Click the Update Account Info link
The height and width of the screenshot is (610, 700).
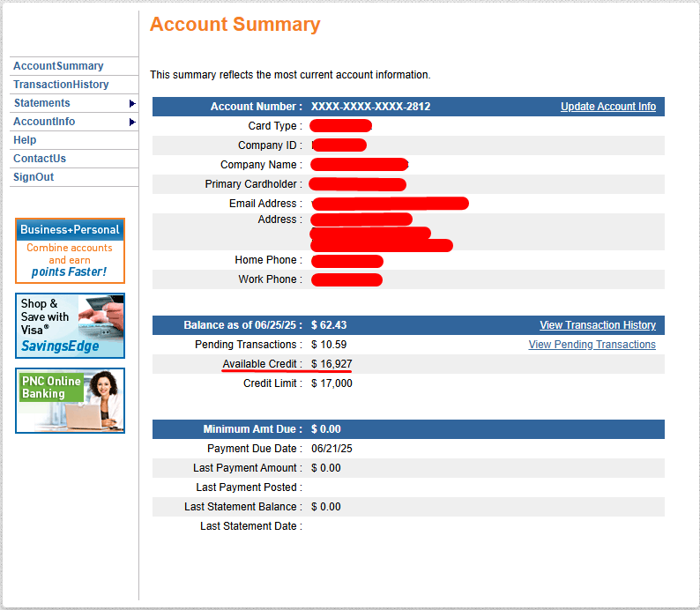(x=608, y=107)
